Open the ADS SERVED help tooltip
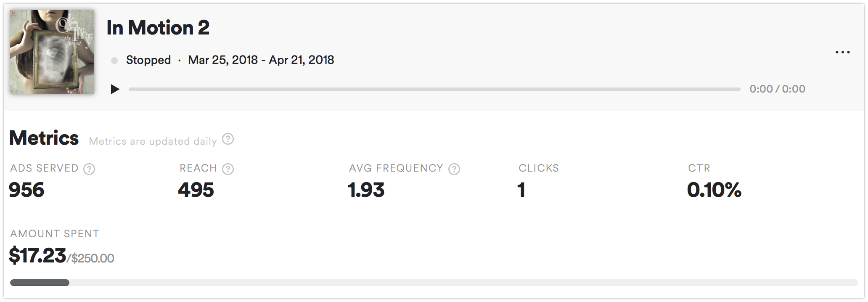868x302 pixels. click(89, 169)
